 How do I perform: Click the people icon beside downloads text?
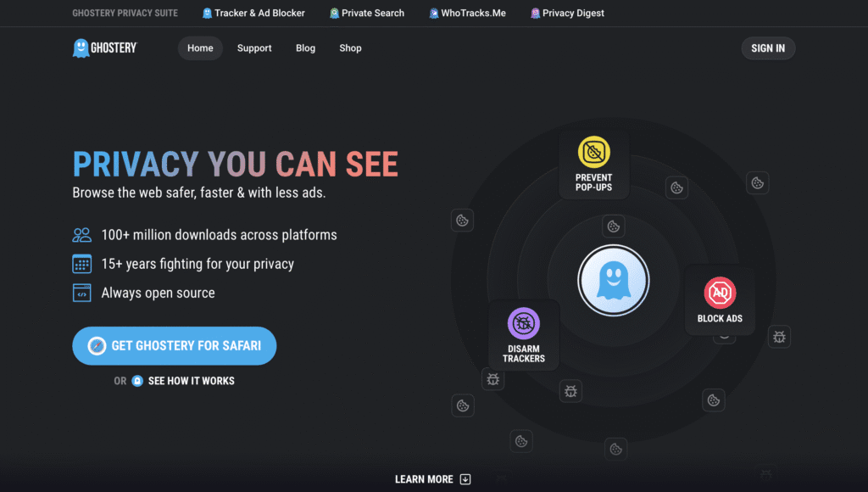(82, 235)
